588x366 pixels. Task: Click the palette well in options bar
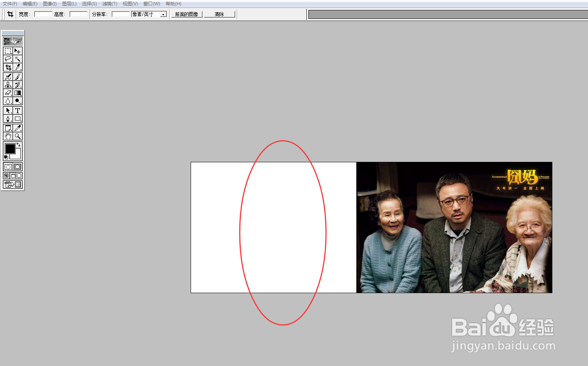448,15
